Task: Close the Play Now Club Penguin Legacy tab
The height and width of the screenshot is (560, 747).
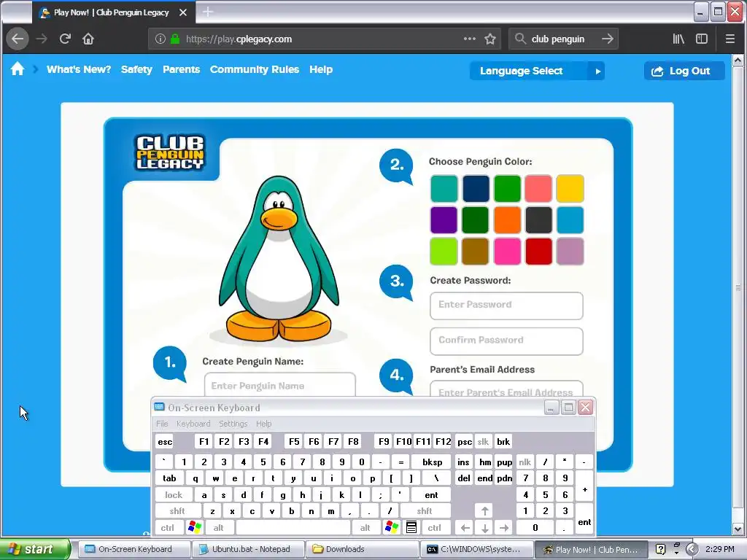Action: click(183, 12)
